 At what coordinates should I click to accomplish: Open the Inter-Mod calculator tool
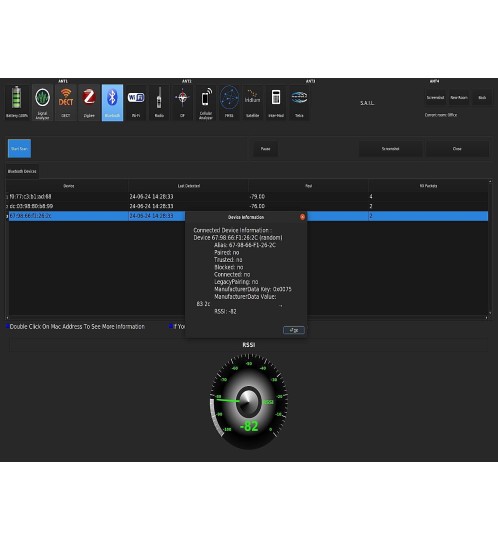pos(276,102)
